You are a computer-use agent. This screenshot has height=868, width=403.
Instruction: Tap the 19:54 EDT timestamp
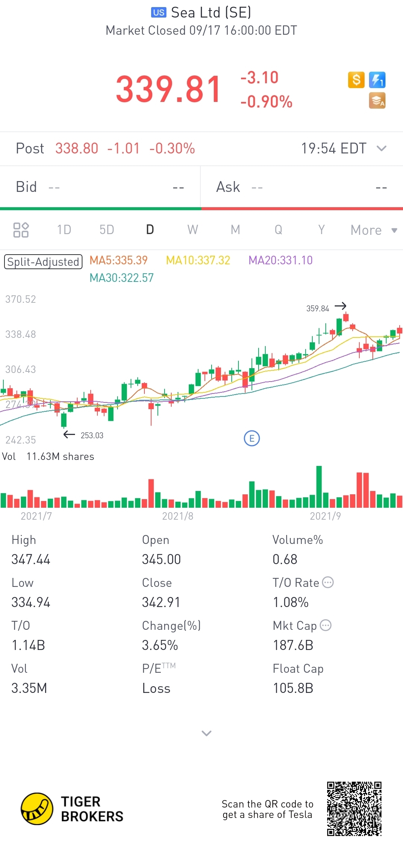tap(334, 149)
